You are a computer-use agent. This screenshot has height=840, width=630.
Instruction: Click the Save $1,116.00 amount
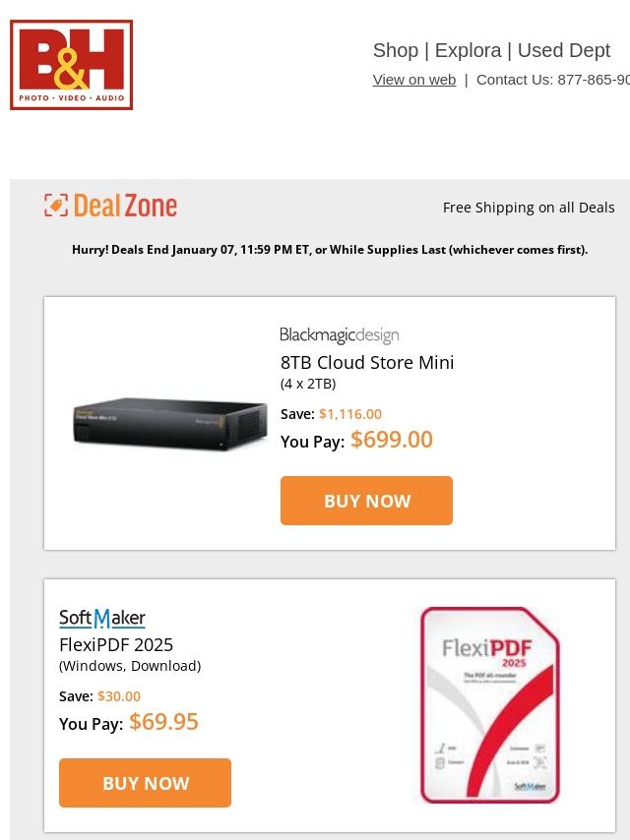tap(349, 414)
